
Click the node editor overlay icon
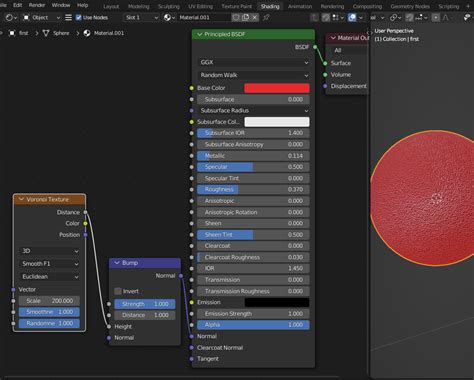(x=352, y=17)
